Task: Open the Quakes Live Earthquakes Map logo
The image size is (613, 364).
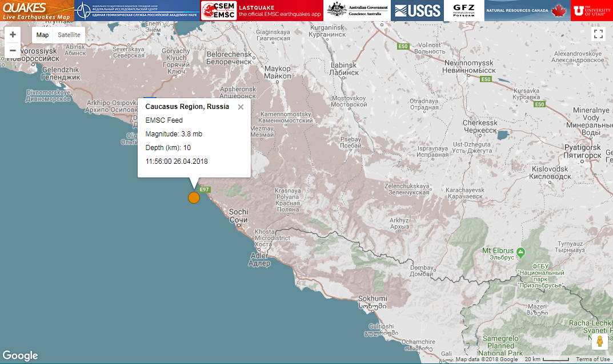Action: 37,10
